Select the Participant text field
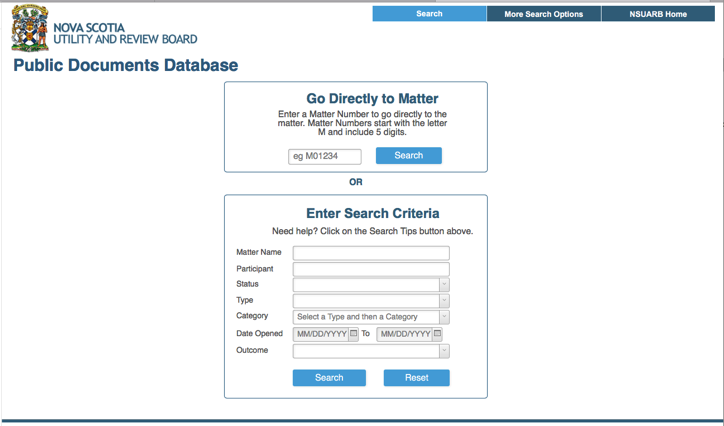The image size is (724, 426). coord(371,269)
